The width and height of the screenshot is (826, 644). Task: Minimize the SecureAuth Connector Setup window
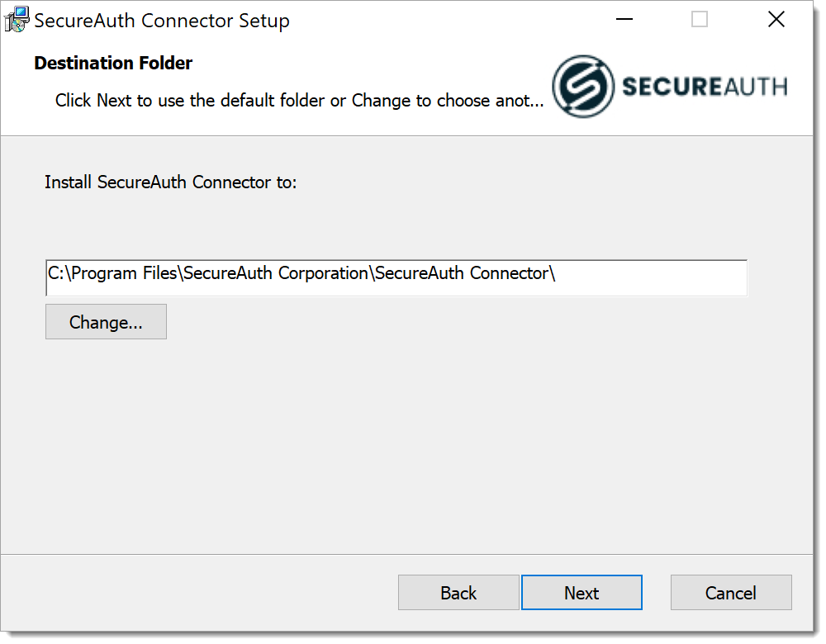[x=624, y=18]
